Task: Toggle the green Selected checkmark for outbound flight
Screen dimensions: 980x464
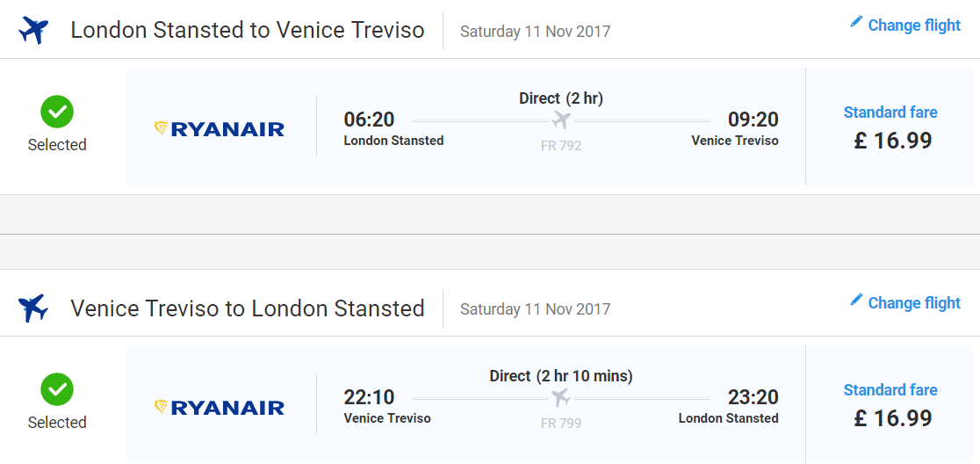Action: click(57, 112)
